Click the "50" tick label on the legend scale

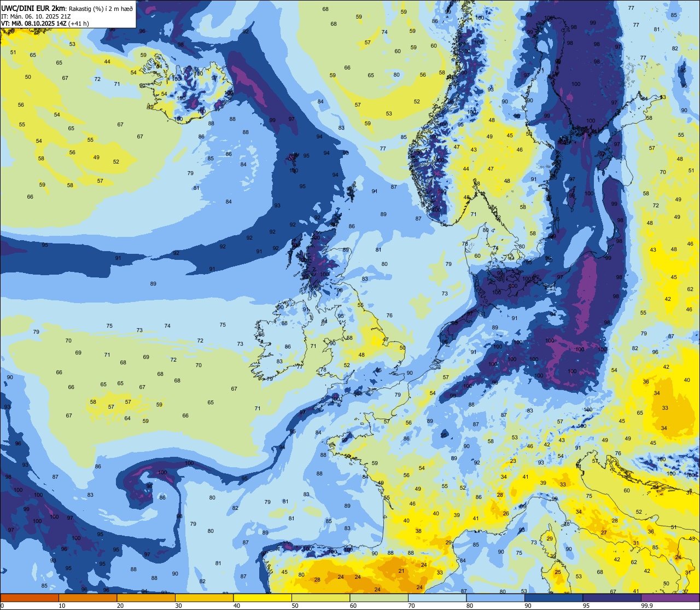point(295,606)
